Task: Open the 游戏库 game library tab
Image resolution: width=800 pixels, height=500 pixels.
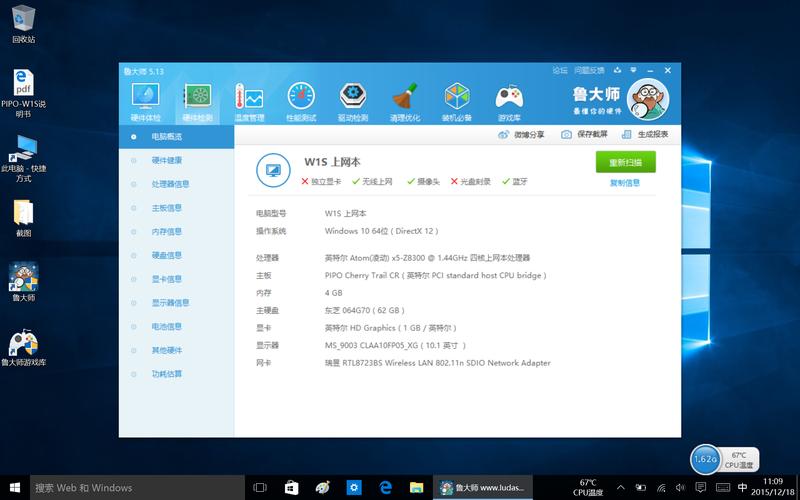Action: tap(509, 103)
